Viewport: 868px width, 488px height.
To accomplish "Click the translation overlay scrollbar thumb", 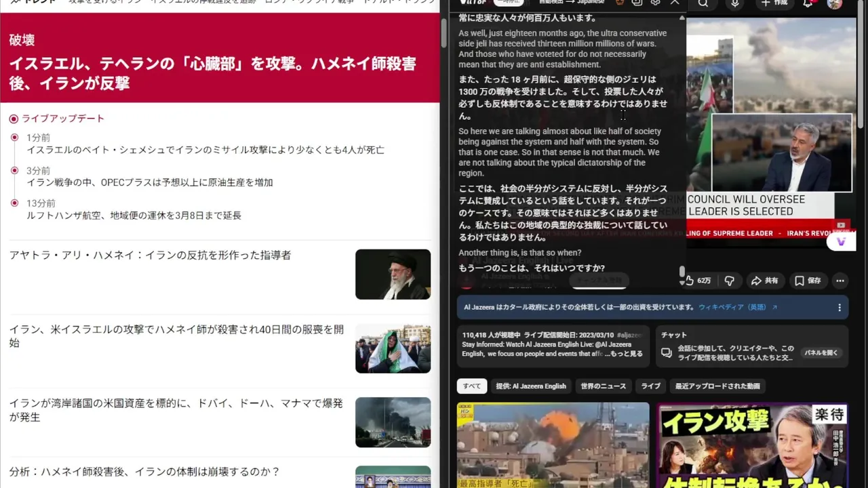I will (x=682, y=272).
